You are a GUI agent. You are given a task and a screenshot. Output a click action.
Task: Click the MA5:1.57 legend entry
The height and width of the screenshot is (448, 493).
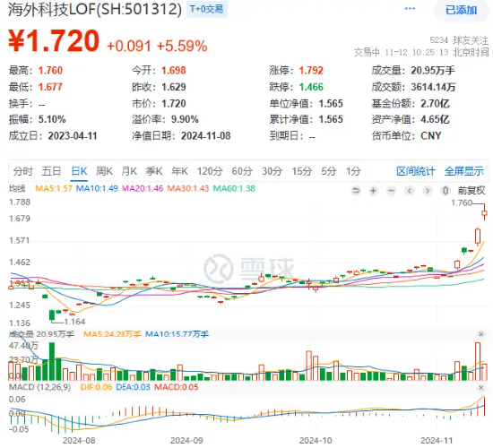pos(54,189)
